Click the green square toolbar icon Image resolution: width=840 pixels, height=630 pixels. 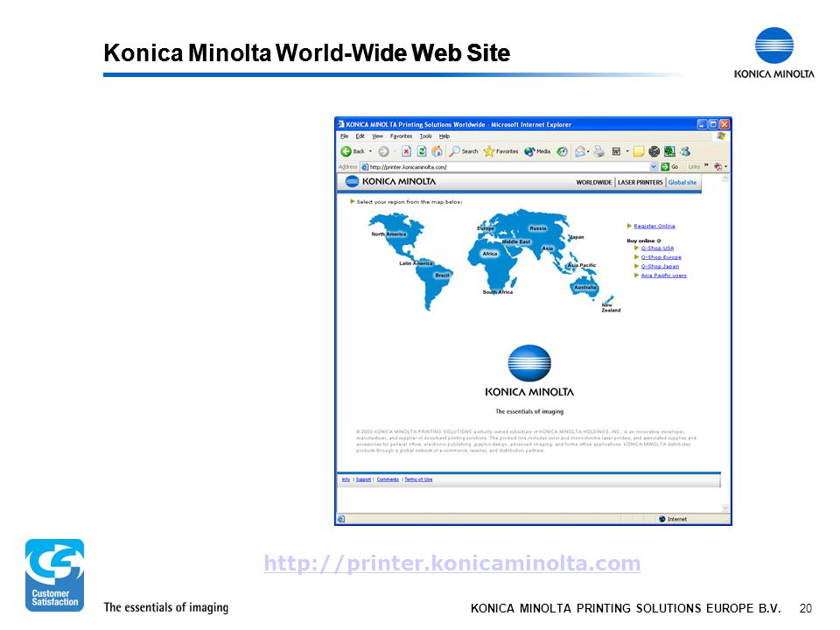click(x=669, y=151)
